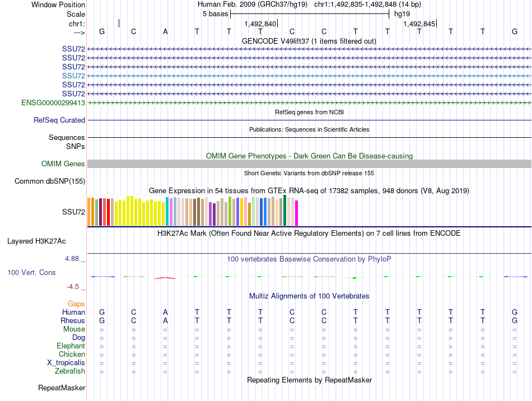Open the Multiz Alignments of 100 Vertebrates title
This screenshot has width=532, height=401.
[309, 296]
